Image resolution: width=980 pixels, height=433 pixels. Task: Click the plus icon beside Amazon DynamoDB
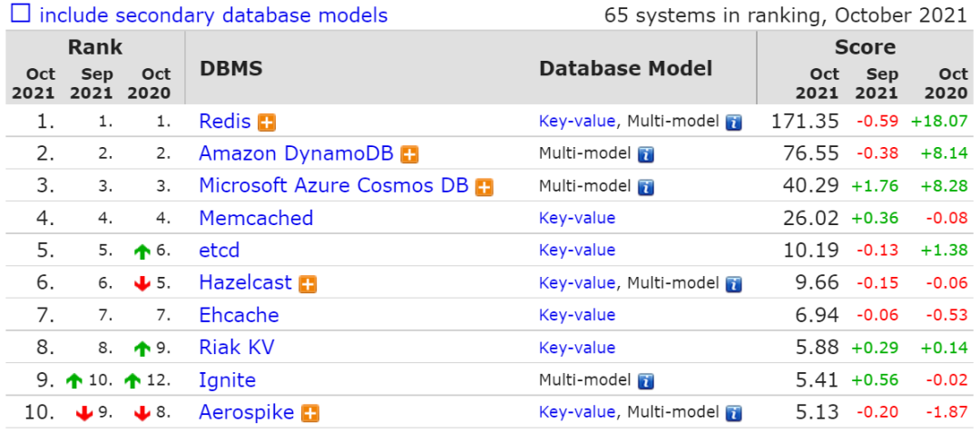tap(409, 154)
